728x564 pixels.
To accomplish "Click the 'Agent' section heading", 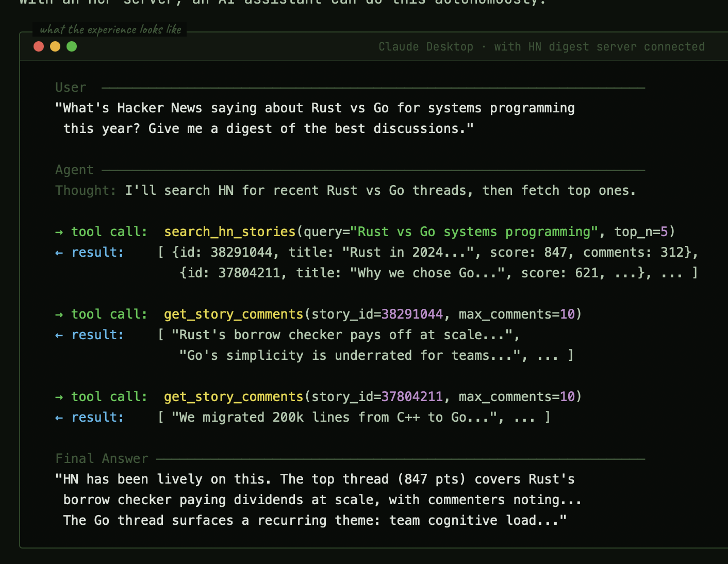I will click(x=74, y=170).
